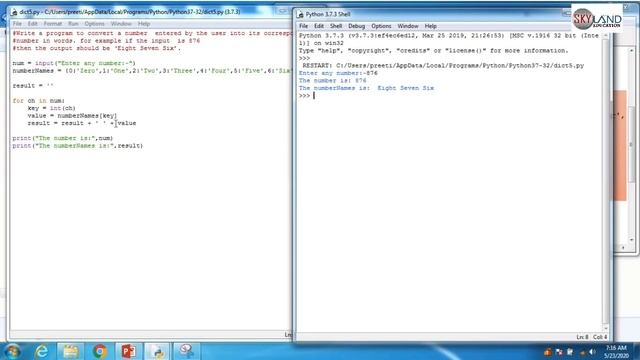Open the screen recorder taskbar icon

pos(187,351)
